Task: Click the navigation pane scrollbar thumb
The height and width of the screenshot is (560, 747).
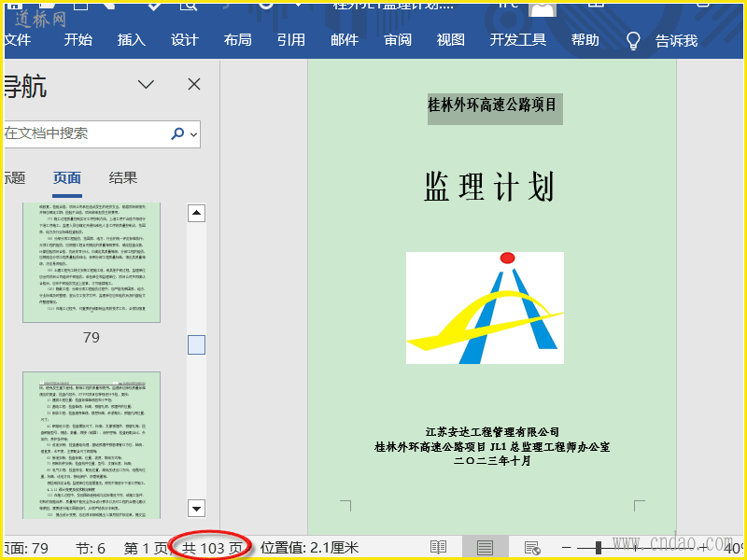Action: 196,344
